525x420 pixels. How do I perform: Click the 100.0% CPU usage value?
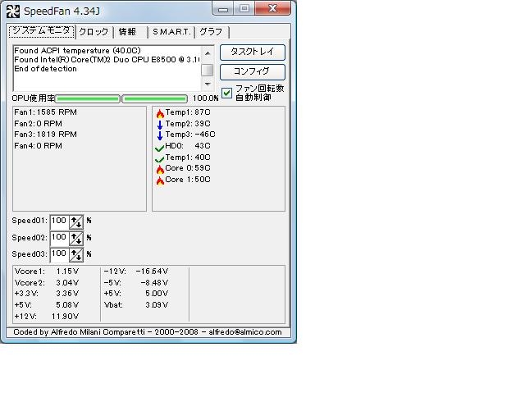[x=205, y=98]
